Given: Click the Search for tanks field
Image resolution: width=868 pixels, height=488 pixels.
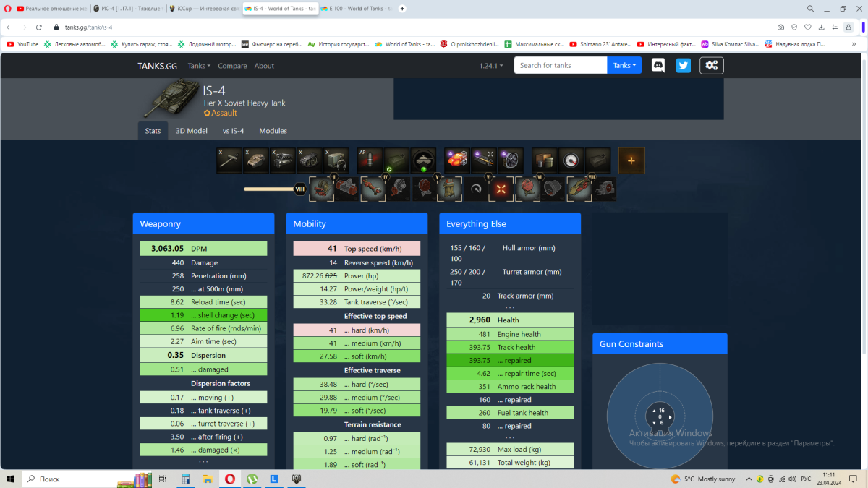Looking at the screenshot, I should tap(561, 65).
